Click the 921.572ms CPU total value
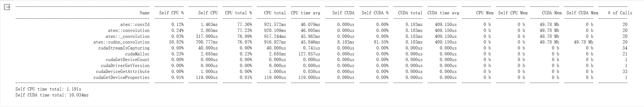 (275, 25)
